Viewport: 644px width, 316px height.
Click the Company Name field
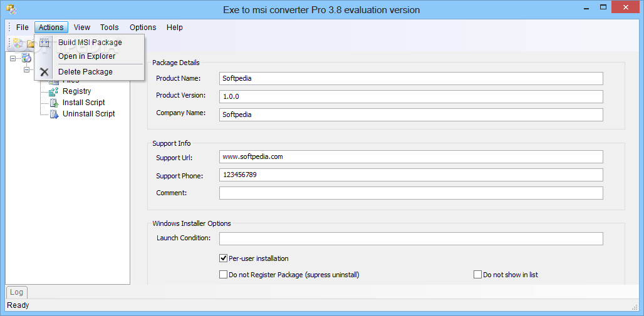coord(411,115)
